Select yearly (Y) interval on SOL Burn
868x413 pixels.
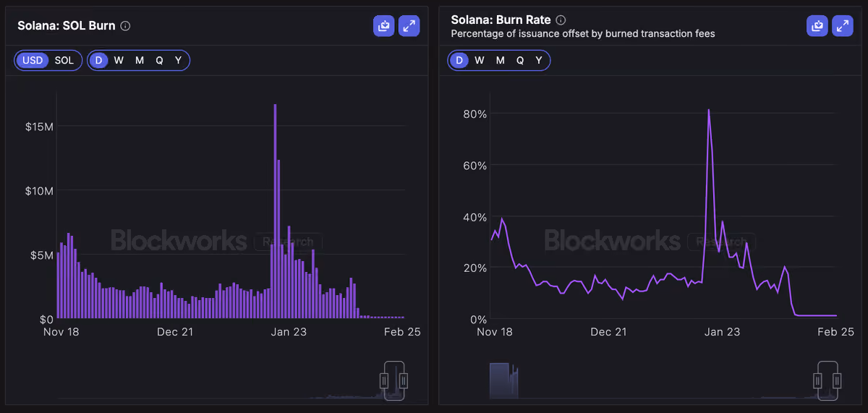[x=178, y=60]
